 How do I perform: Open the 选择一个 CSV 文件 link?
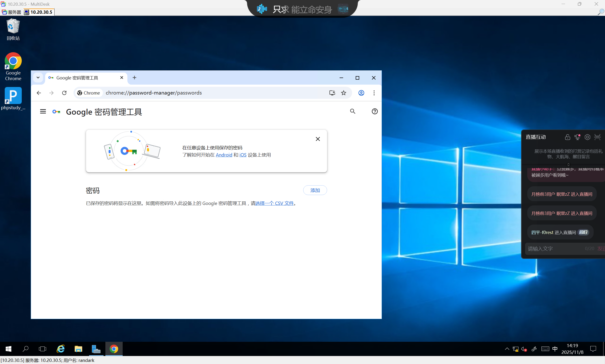tap(274, 203)
